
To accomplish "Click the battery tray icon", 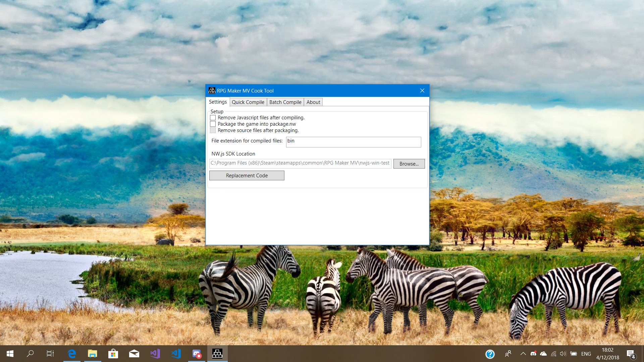I will coord(574,354).
